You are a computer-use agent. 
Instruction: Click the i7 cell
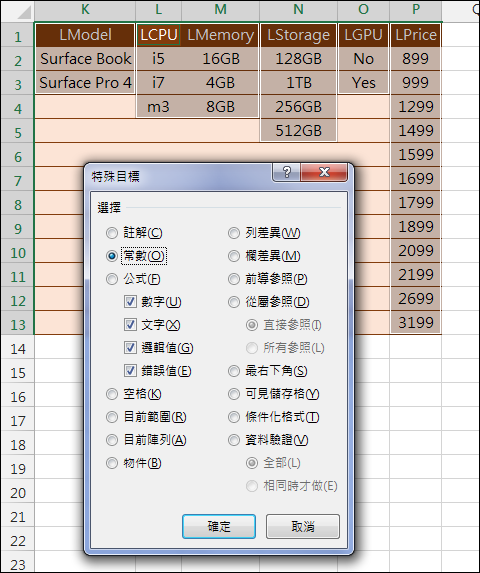click(x=159, y=83)
